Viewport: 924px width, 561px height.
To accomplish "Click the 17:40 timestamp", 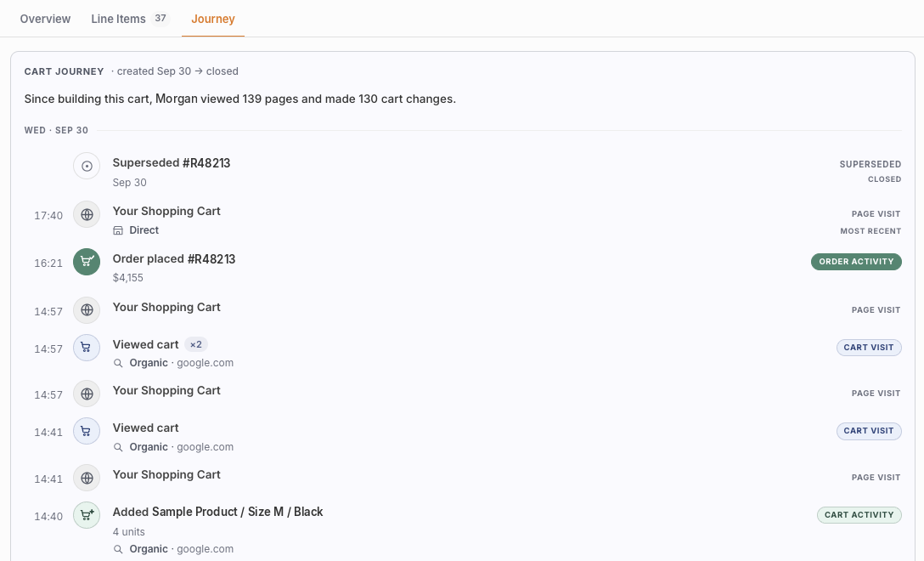I will tap(48, 215).
